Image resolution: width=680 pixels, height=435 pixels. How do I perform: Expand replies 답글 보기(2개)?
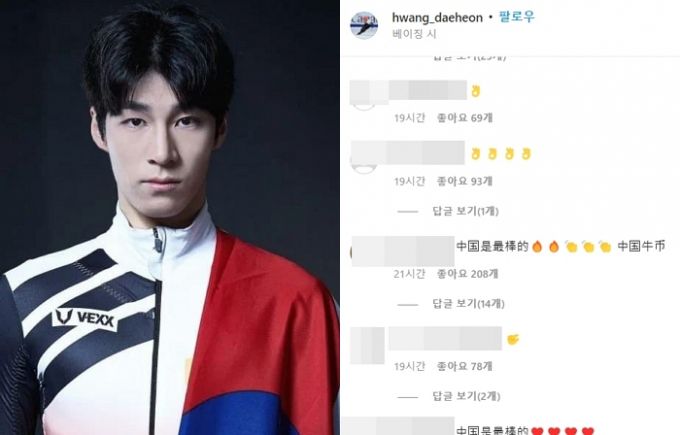tap(466, 396)
